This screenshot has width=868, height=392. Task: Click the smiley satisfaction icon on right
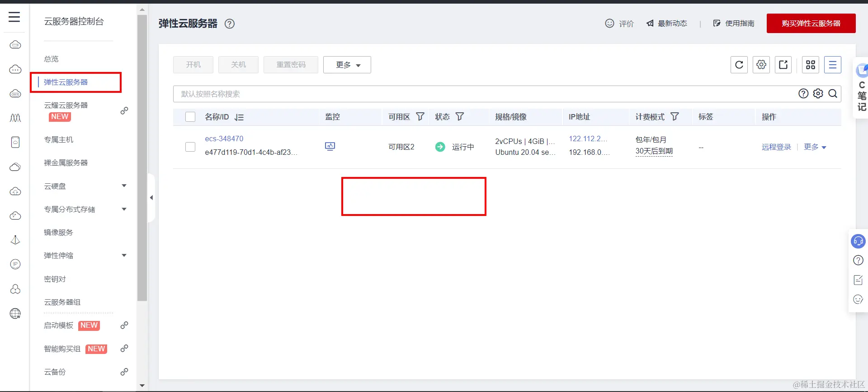(x=858, y=299)
